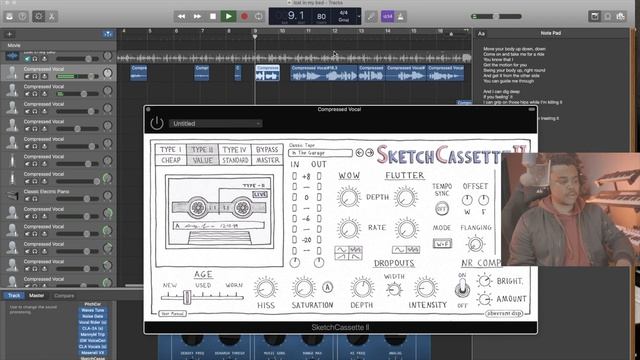Open the scissors Editors button
Viewport: 640px width, 360px height.
click(51, 16)
